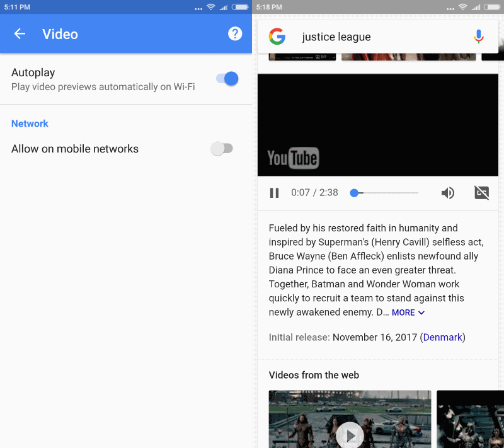Click the Wi-Fi status icon on left screen
504x448 pixels.
point(211,7)
